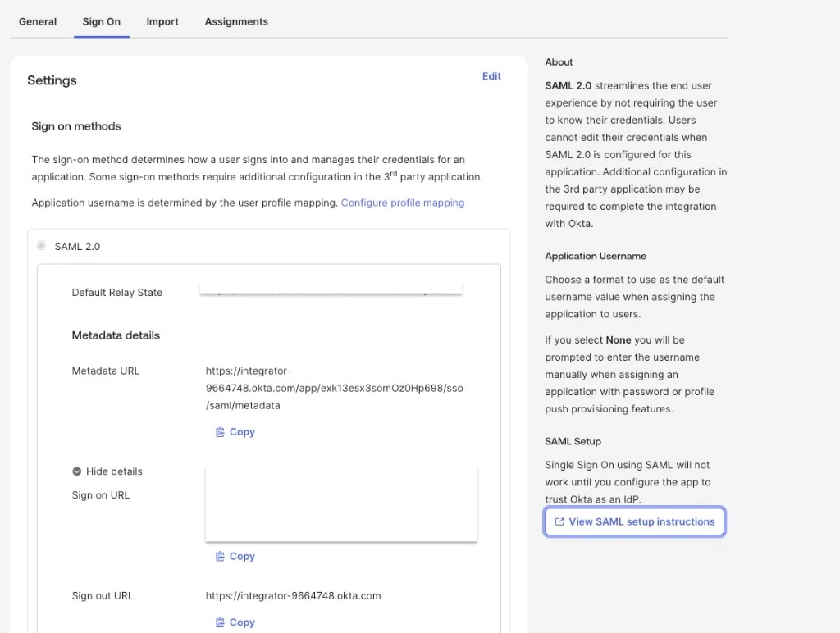840x633 pixels.
Task: Click external-link icon on SAML setup button
Action: click(559, 521)
